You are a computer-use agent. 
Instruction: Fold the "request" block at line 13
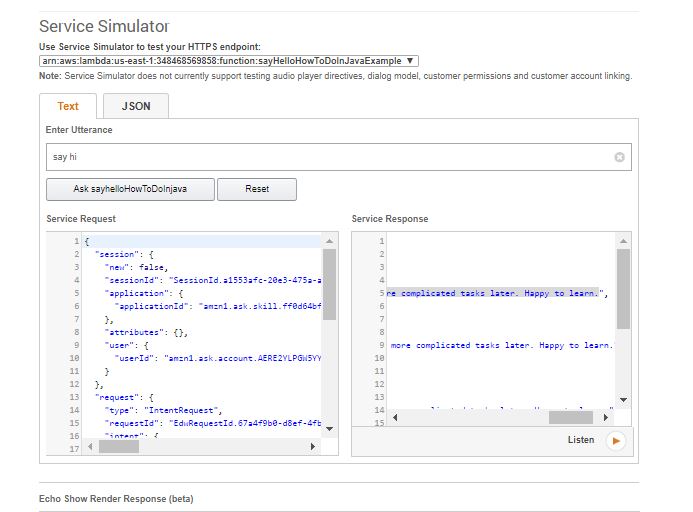[x=82, y=397]
